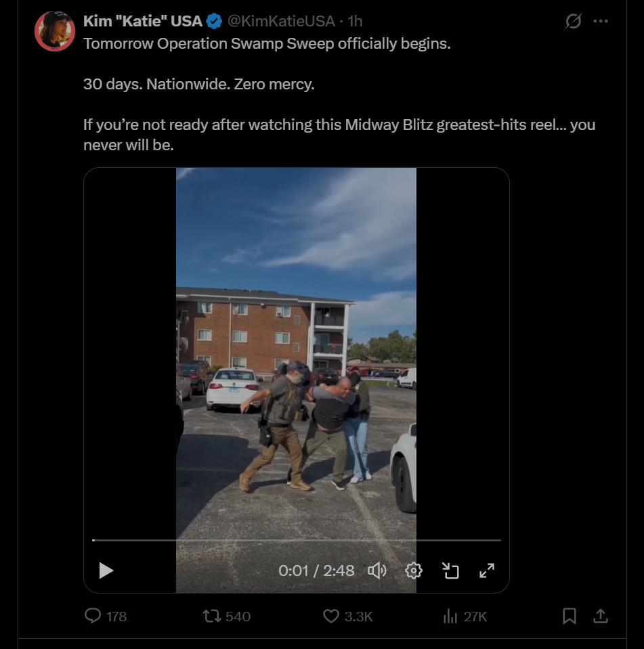Share the post via upload icon

pyautogui.click(x=601, y=616)
